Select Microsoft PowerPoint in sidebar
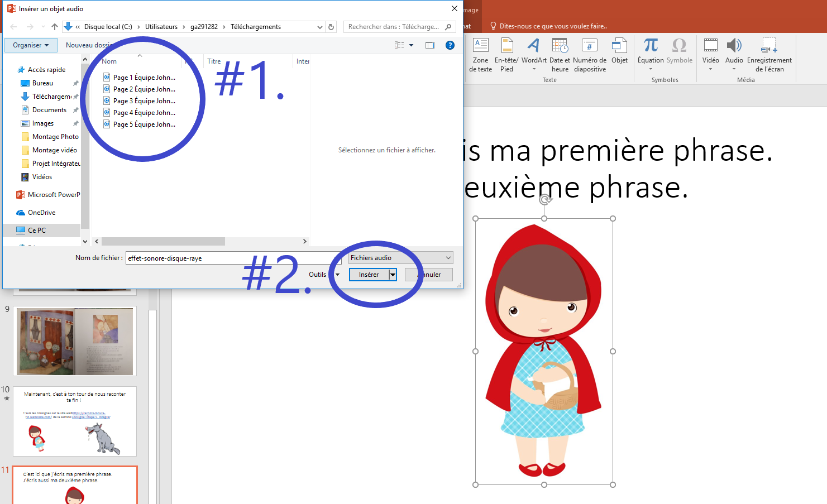The width and height of the screenshot is (827, 504). (48, 195)
